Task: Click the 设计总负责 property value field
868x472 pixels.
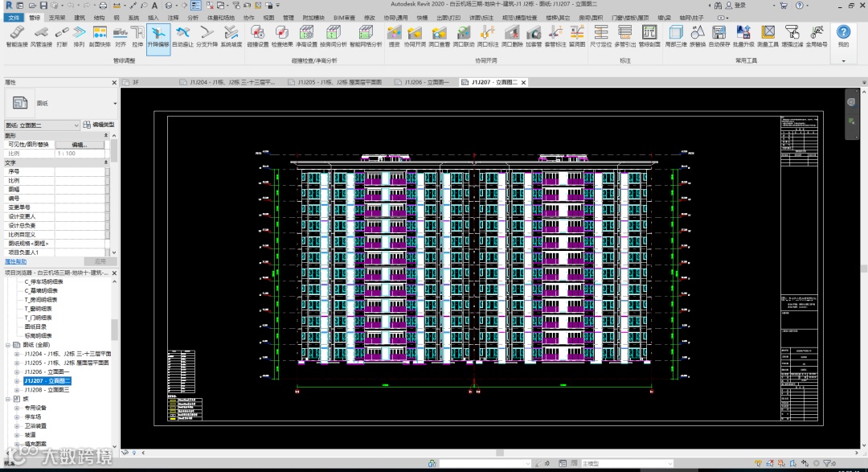Action: 80,225
